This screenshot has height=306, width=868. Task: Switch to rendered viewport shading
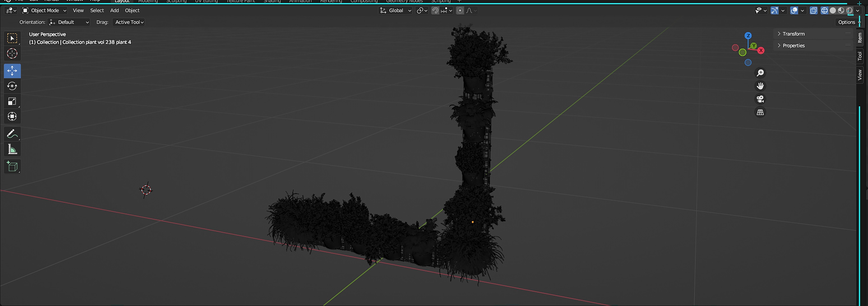pos(849,10)
